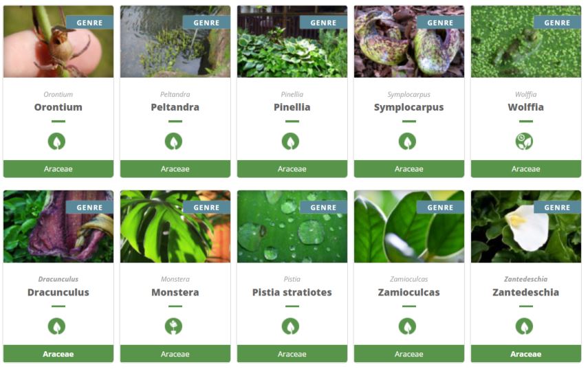The image size is (588, 369).
Task: Click the leaf icon under Pinellia
Action: (x=291, y=142)
